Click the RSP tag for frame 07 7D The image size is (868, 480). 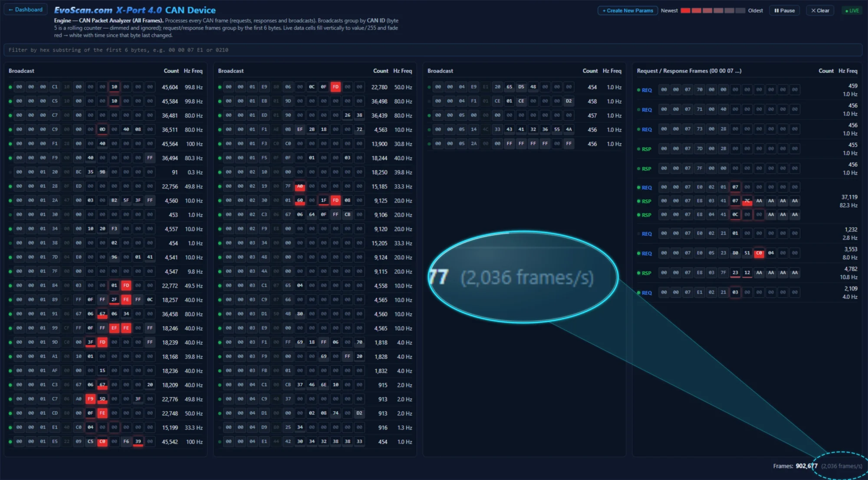coord(647,149)
